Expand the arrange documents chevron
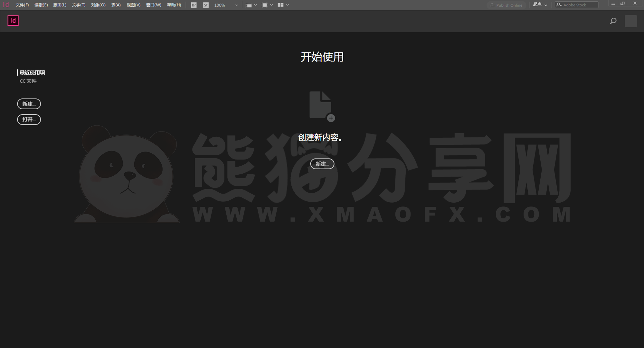This screenshot has width=644, height=348. click(288, 5)
